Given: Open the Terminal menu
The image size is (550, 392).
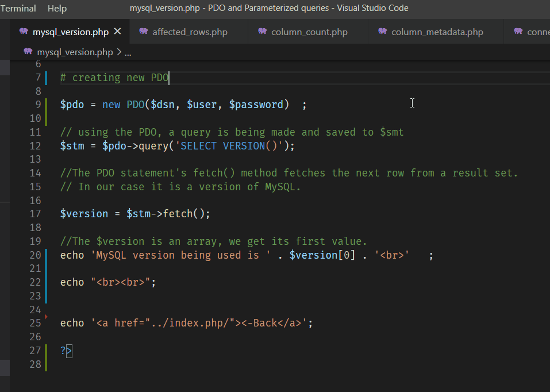Looking at the screenshot, I should (18, 8).
